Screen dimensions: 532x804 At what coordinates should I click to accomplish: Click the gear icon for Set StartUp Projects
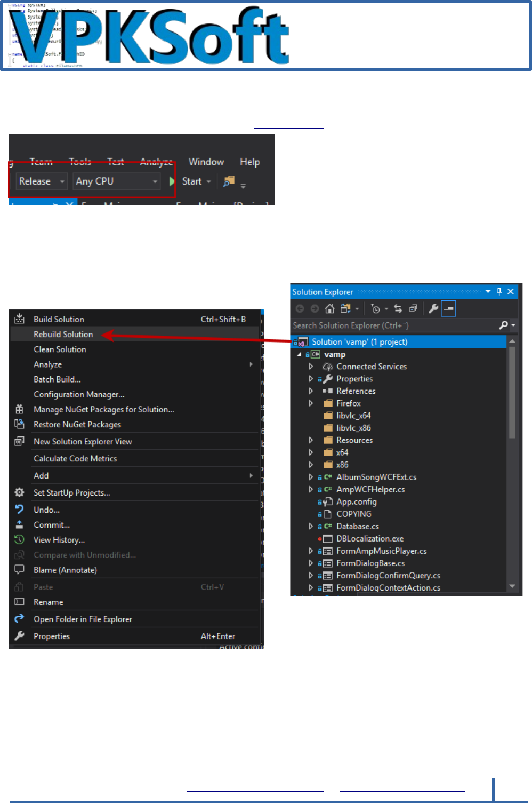[19, 492]
